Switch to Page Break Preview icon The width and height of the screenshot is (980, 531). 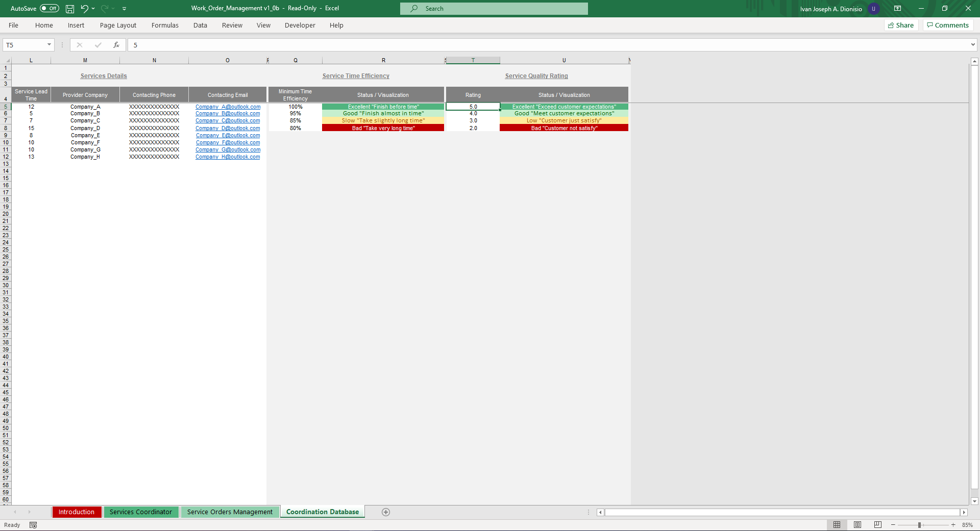coord(878,525)
